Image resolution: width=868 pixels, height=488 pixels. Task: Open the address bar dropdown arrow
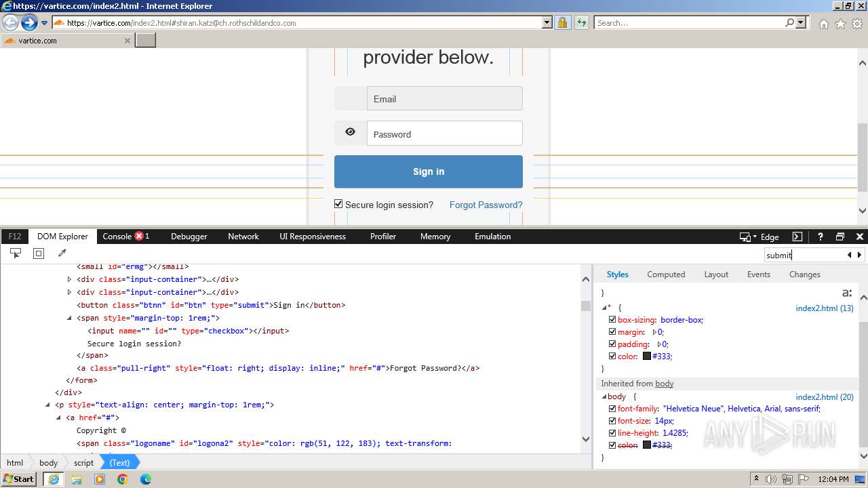(547, 22)
